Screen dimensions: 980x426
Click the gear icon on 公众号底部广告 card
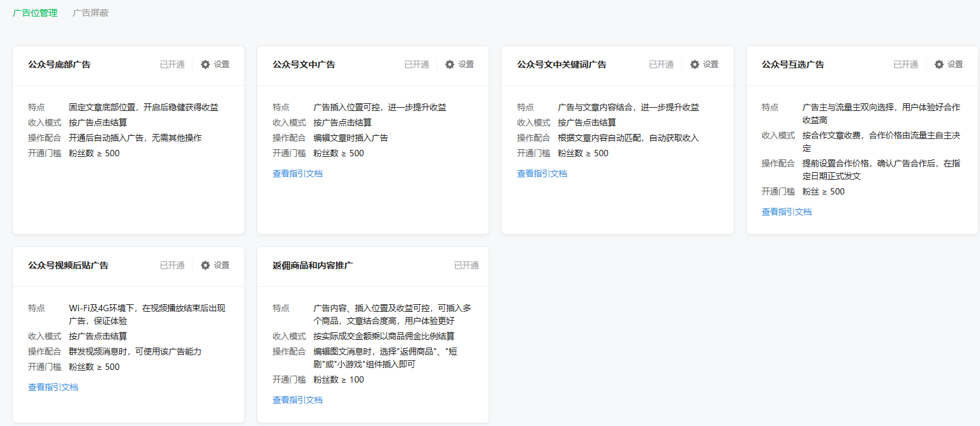[205, 64]
